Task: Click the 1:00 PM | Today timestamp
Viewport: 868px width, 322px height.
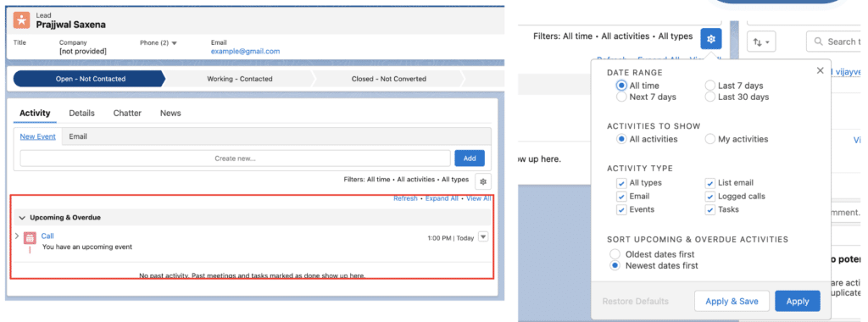Action: (451, 238)
